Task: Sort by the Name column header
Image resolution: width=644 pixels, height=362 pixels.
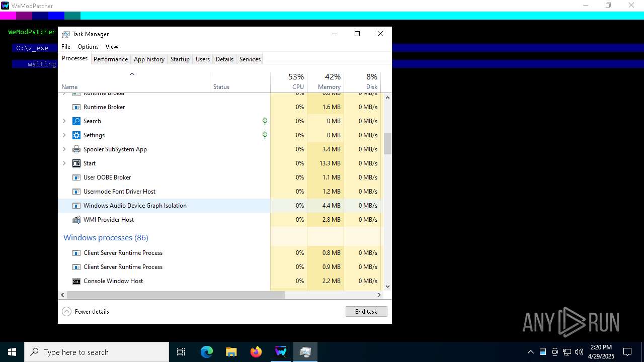Action: [134, 82]
